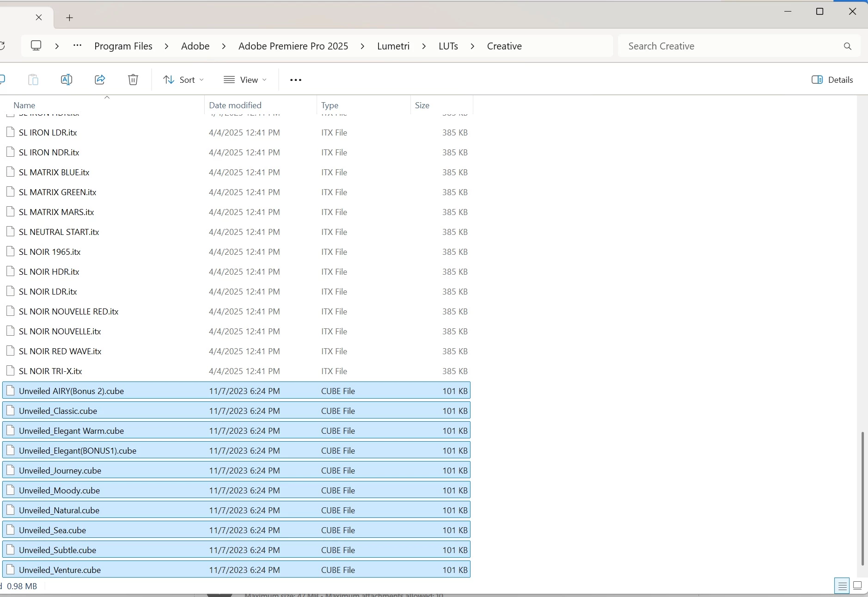Expand chevron after Program Files breadcrumb
Viewport: 868px width, 597px height.
(x=166, y=46)
